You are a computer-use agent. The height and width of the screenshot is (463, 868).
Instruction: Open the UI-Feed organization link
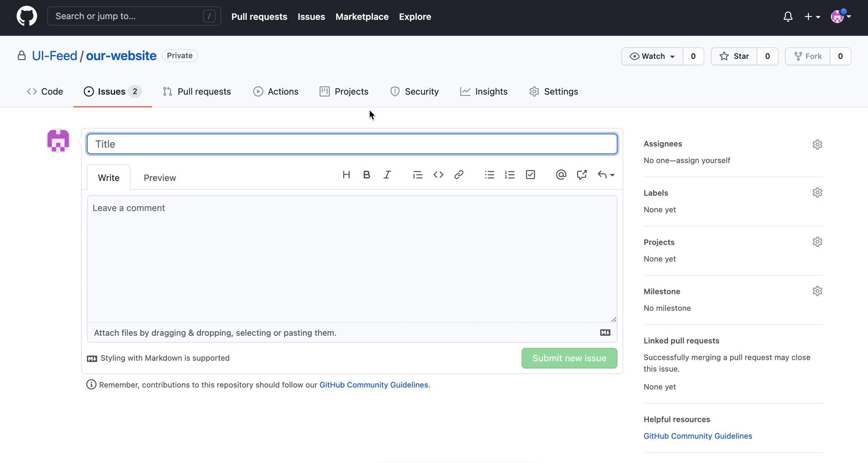pyautogui.click(x=54, y=56)
